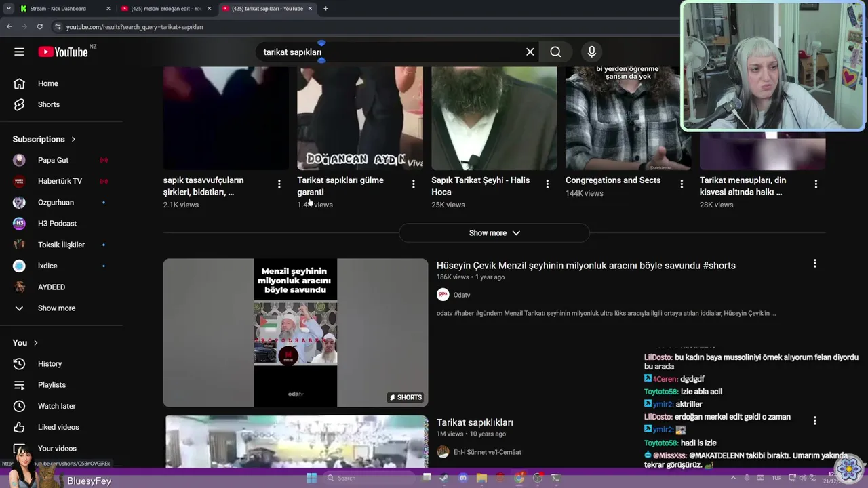The width and height of the screenshot is (868, 488).
Task: Click the Odatv channel avatar
Action: coord(443,295)
